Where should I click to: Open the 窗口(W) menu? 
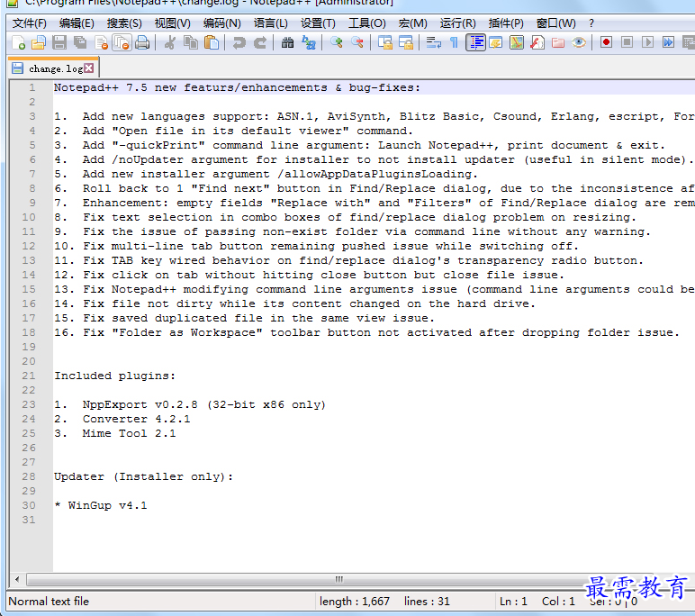pos(555,23)
